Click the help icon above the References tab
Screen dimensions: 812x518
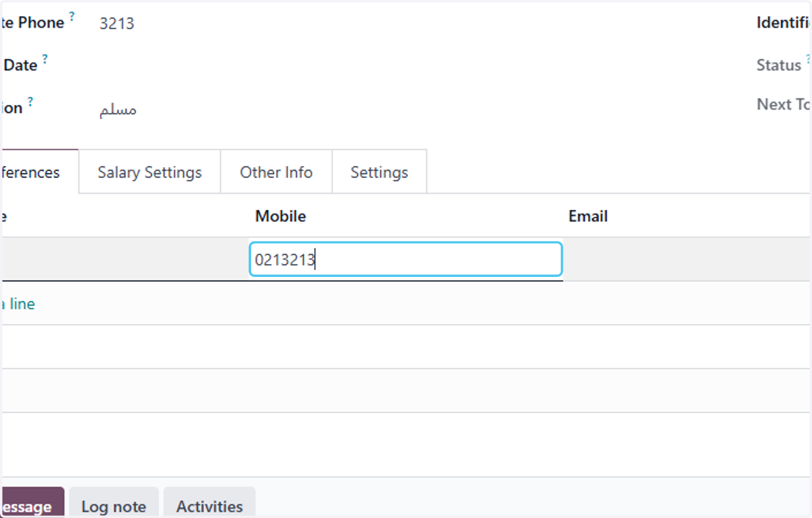click(30, 102)
